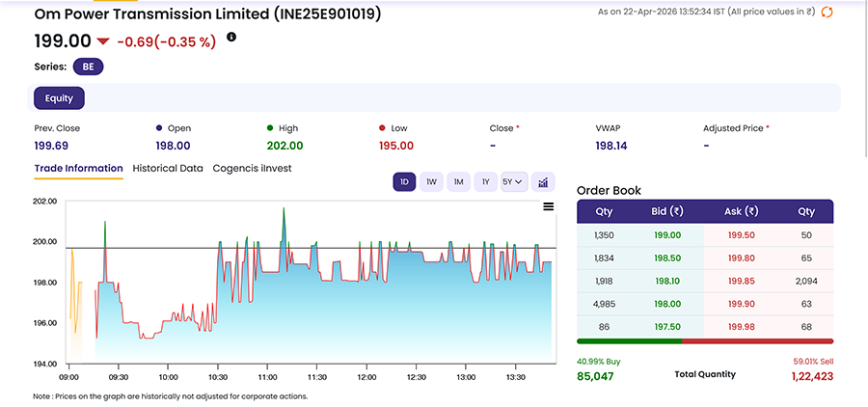Screen dimensions: 868x407
Task: Expand the 5Y range dropdown
Action: point(513,181)
